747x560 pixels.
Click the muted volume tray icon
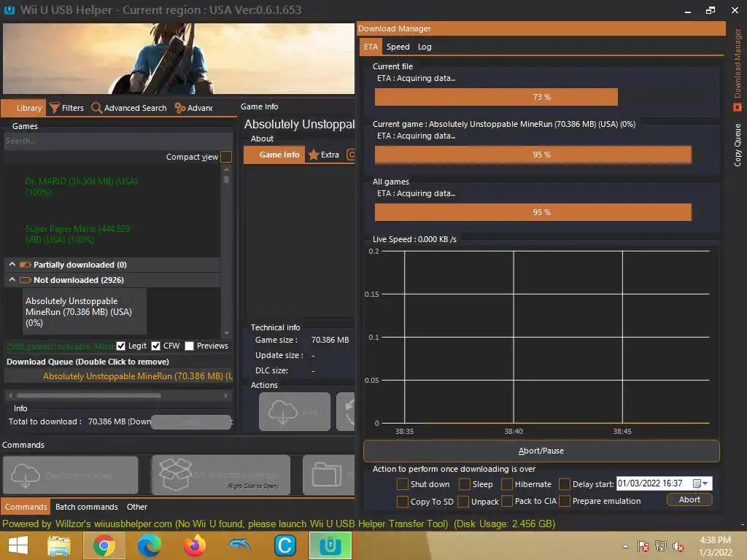pyautogui.click(x=678, y=546)
